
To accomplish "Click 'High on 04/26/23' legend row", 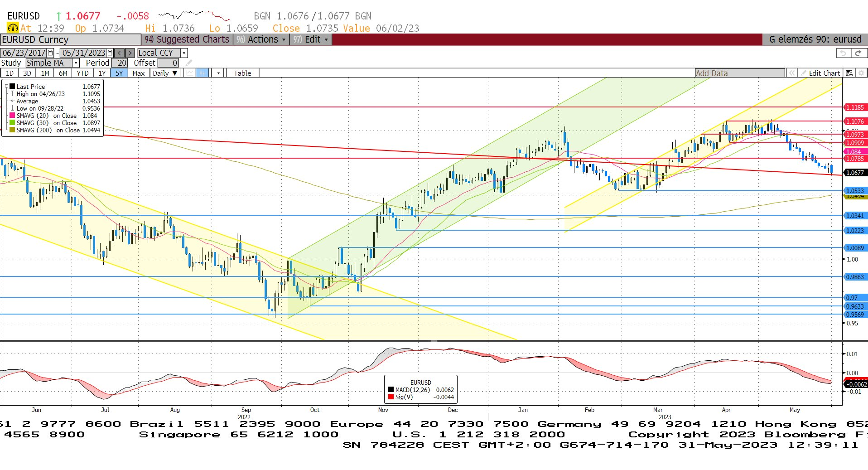I will 55,94.
